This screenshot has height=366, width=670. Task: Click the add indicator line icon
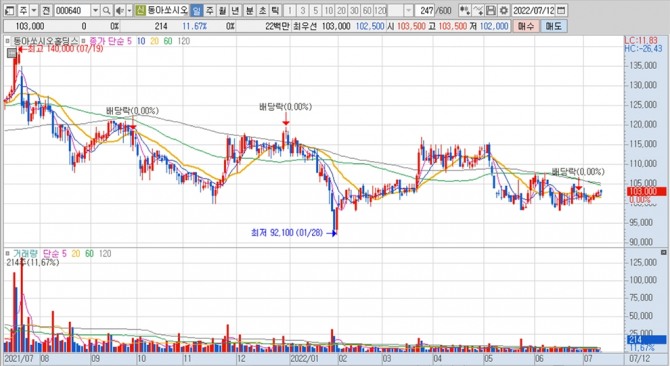tap(478, 10)
